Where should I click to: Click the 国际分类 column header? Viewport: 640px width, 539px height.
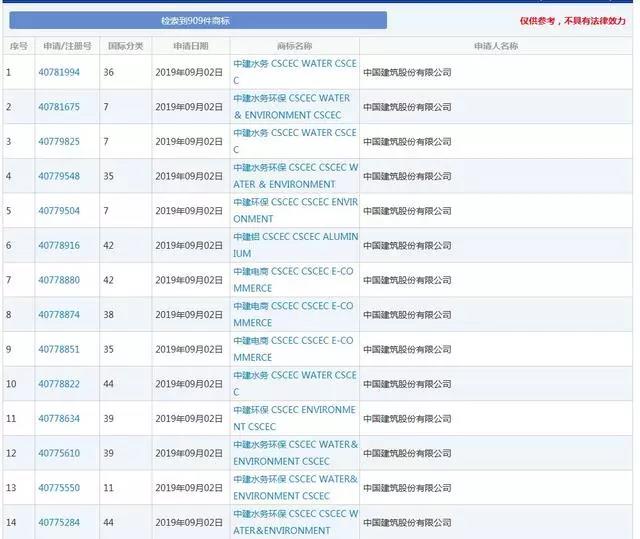(126, 46)
